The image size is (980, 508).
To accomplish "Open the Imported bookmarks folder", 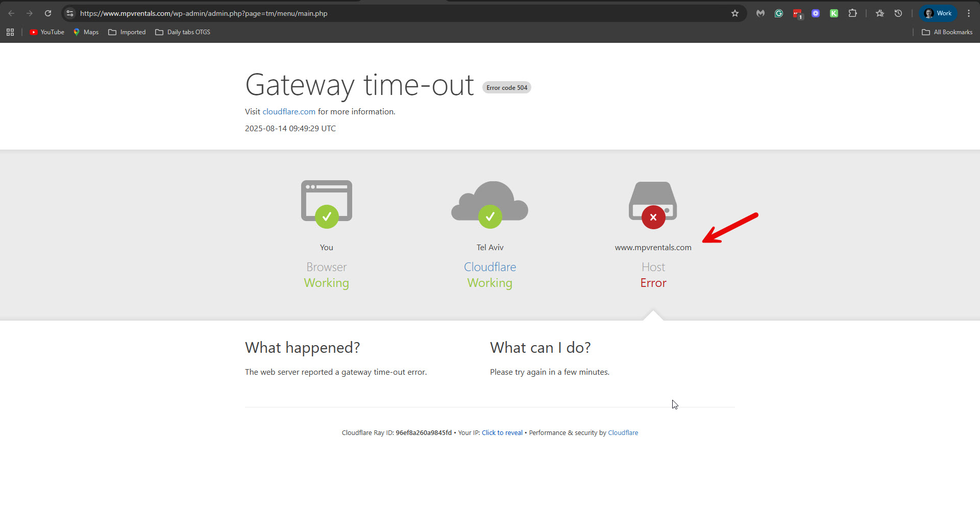I will 127,32.
